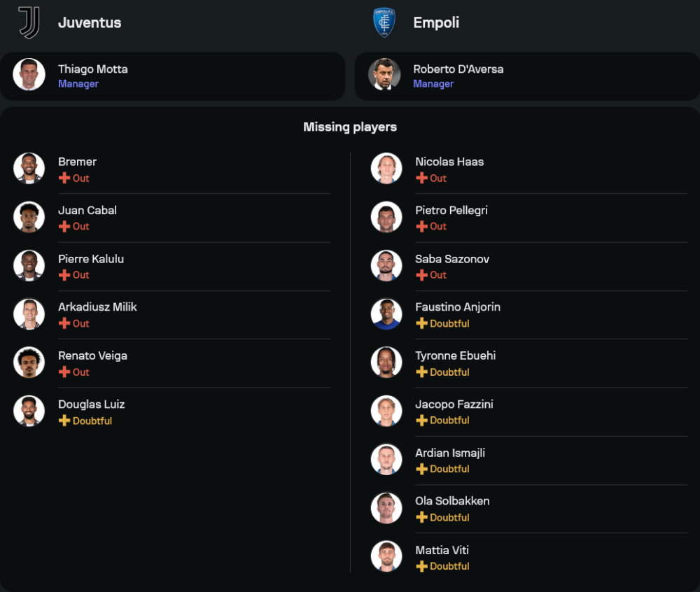Open Pierre Kalulu's player profile
This screenshot has width=700, height=592.
[172, 267]
